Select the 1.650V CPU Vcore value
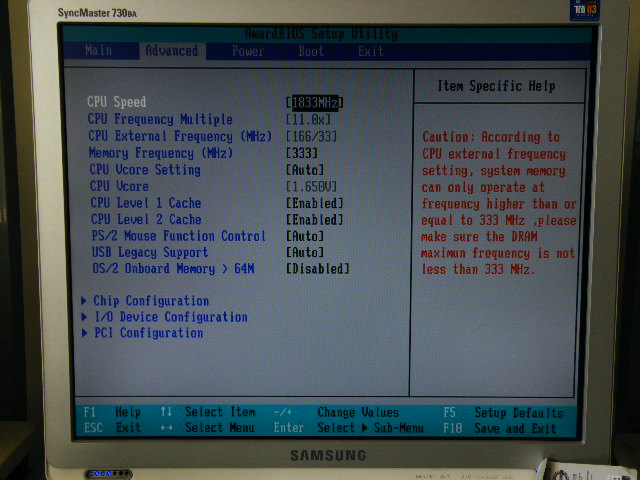 pyautogui.click(x=311, y=187)
